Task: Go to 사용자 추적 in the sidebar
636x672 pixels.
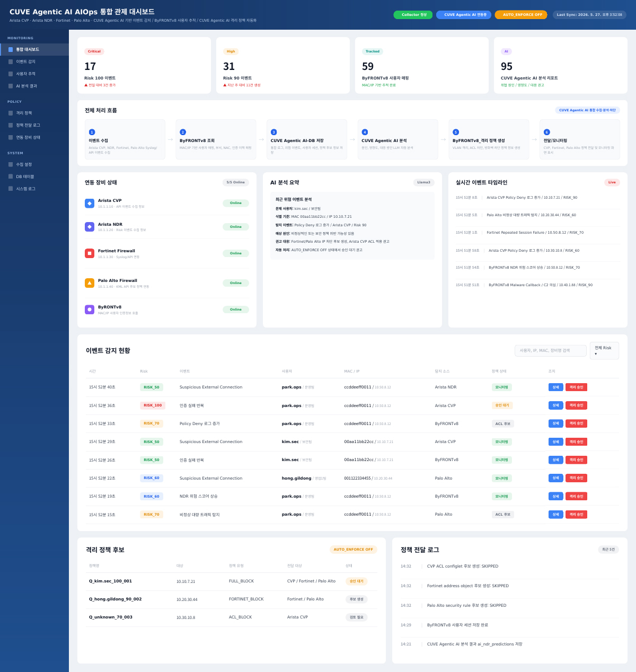Action: tap(34, 74)
